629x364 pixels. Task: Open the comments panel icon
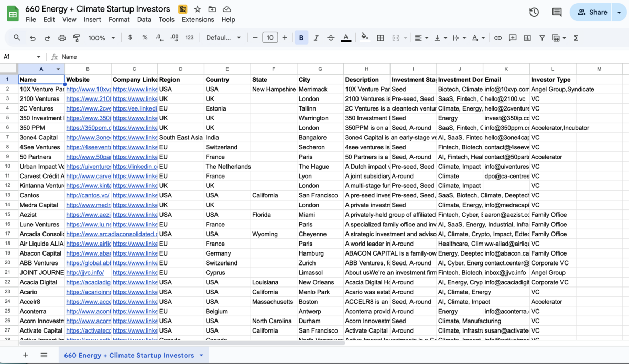point(557,12)
